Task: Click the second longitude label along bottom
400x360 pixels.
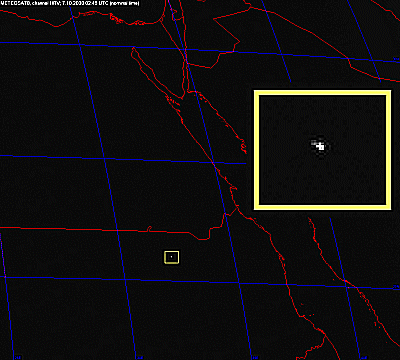Action: [x=139, y=357]
